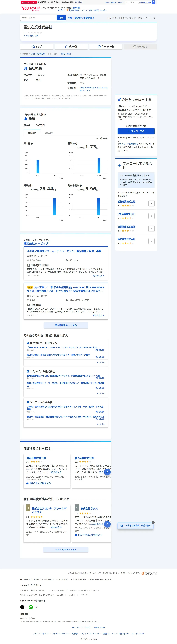Image resolution: width=177 pixels, height=644 pixels.
Task: Open the 求人一覧 tab
Action: coord(71,47)
